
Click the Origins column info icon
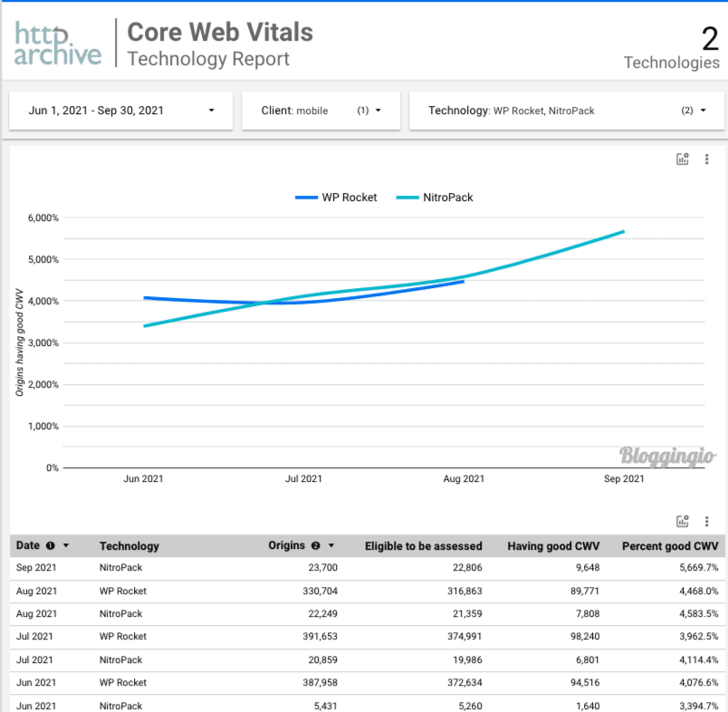click(316, 545)
